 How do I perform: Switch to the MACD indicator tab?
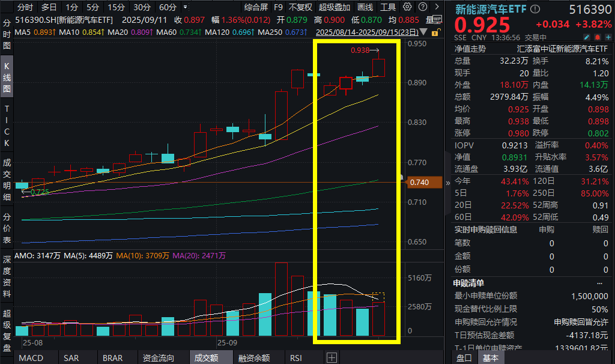31,357
